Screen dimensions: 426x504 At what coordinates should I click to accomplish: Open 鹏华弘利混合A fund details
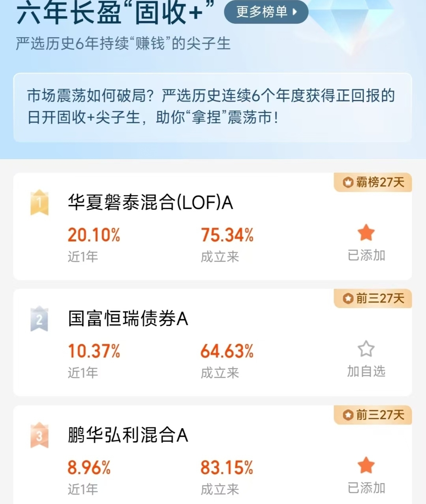pyautogui.click(x=128, y=435)
